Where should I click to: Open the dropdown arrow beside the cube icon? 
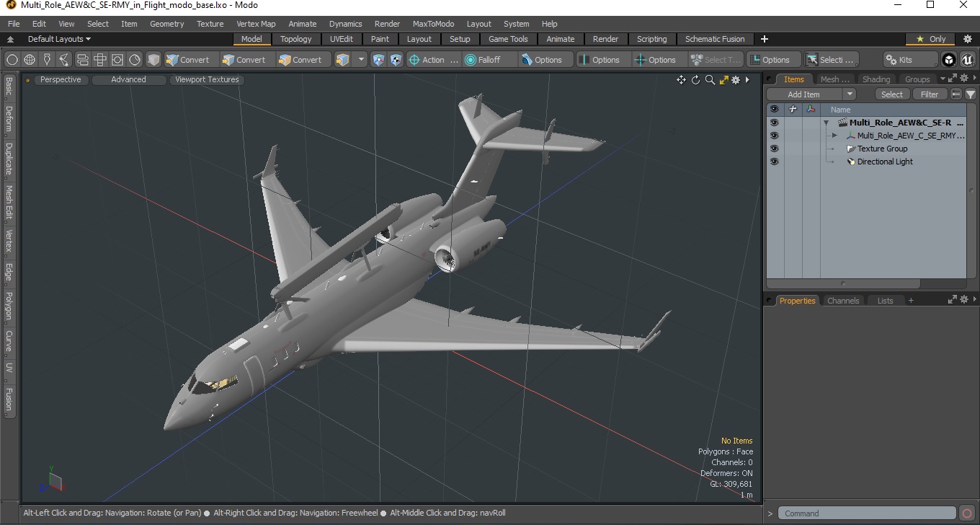click(x=362, y=60)
